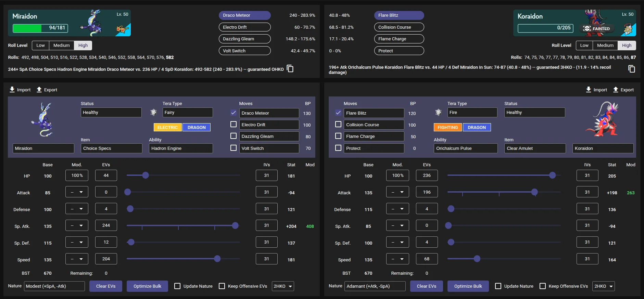Image resolution: width=644 pixels, height=299 pixels.
Task: Click Koraidon's Clear Amulet item icon in header
Action: point(628,30)
